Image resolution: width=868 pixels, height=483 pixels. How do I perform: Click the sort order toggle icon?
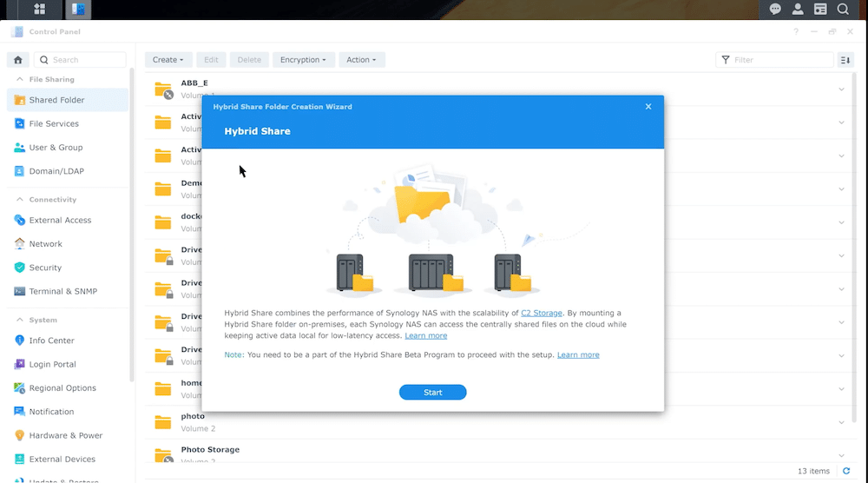[x=845, y=60]
